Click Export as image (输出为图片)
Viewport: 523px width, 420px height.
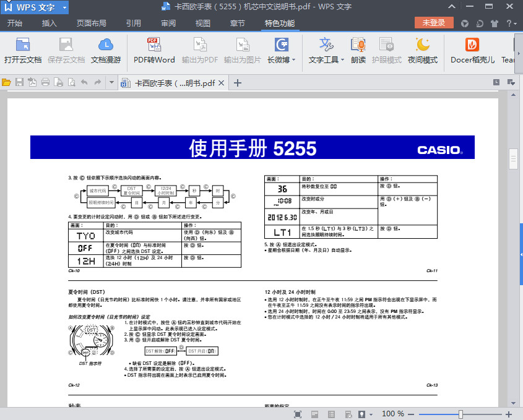pos(243,51)
